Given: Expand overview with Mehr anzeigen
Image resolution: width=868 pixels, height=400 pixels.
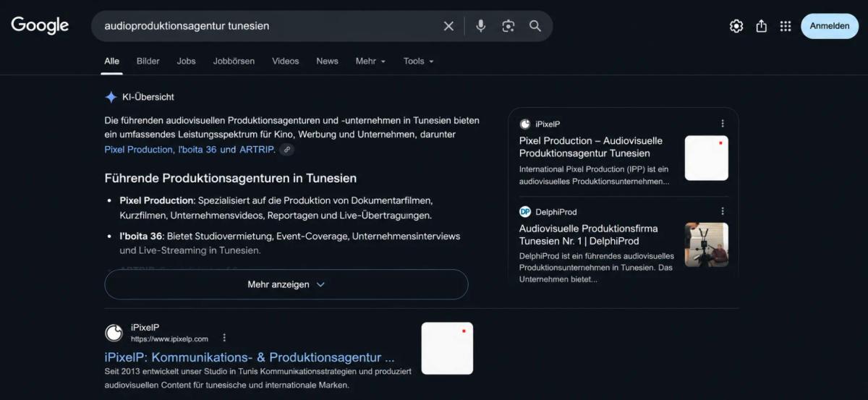Looking at the screenshot, I should pos(286,284).
